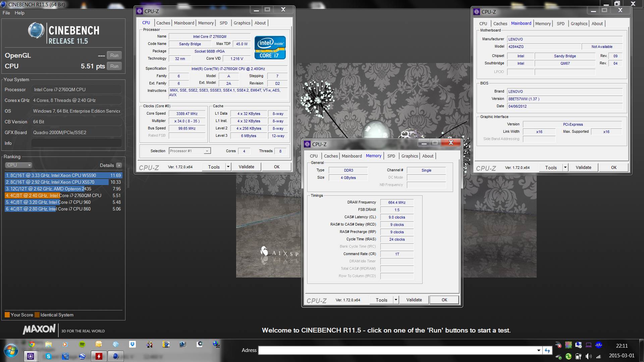Open Topocad 14 from the taskbar
644x362 pixels.
[65, 356]
